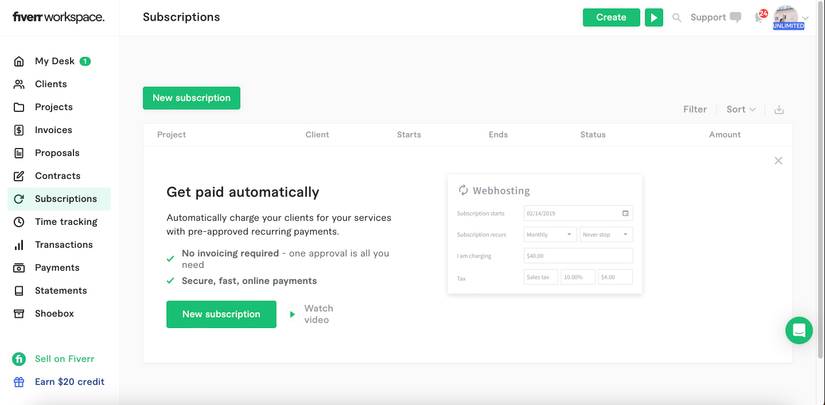
Task: Click New subscription button inside banner
Action: (x=222, y=315)
